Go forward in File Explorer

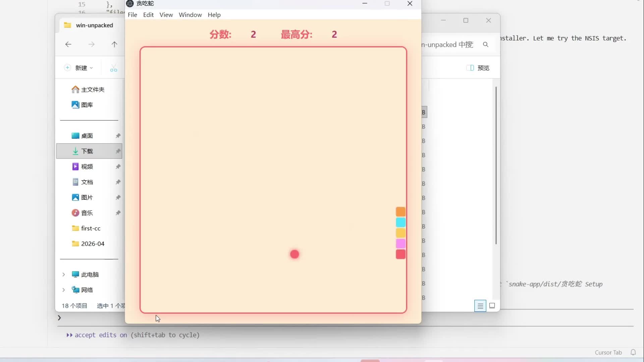click(91, 44)
